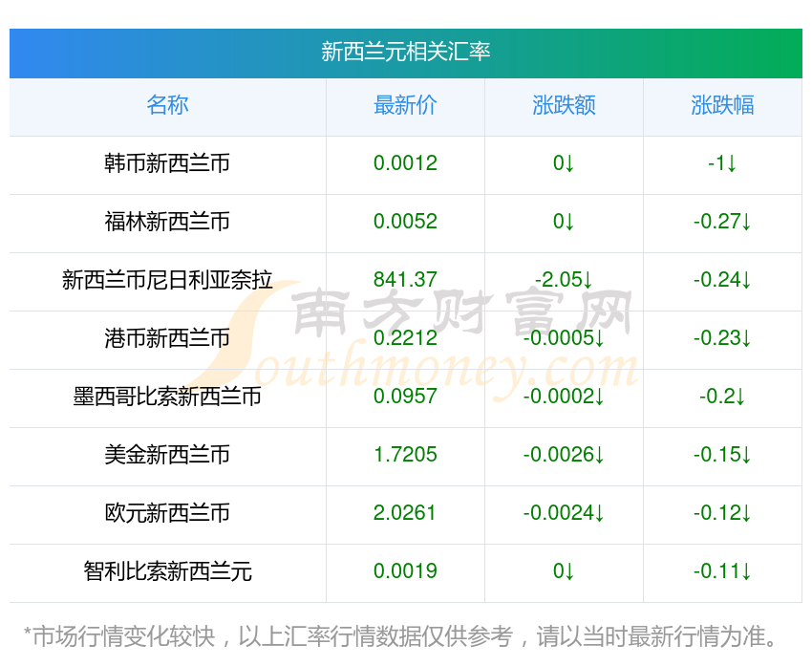The width and height of the screenshot is (812, 666).
Task: Click the 港币新西兰币 currency name
Action: pyautogui.click(x=167, y=338)
